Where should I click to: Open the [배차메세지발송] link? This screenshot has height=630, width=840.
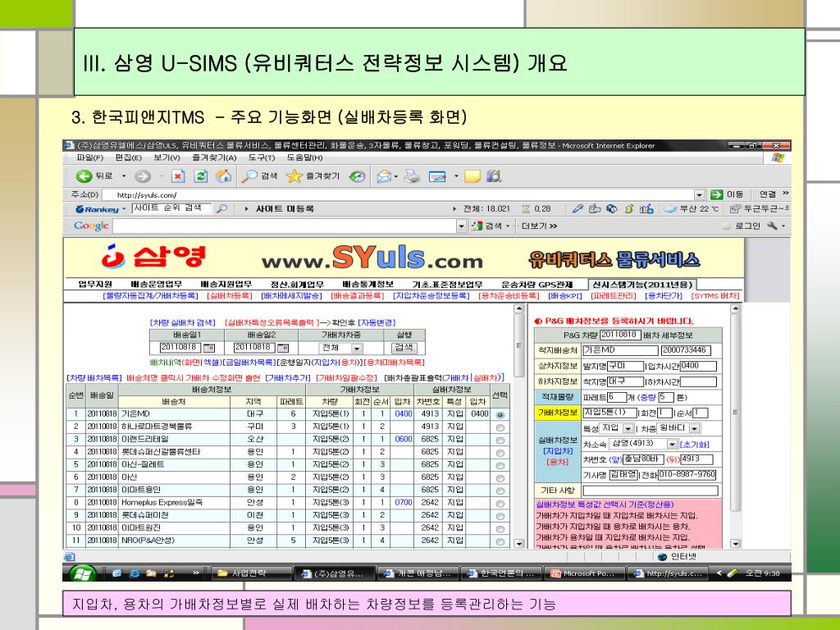click(291, 295)
